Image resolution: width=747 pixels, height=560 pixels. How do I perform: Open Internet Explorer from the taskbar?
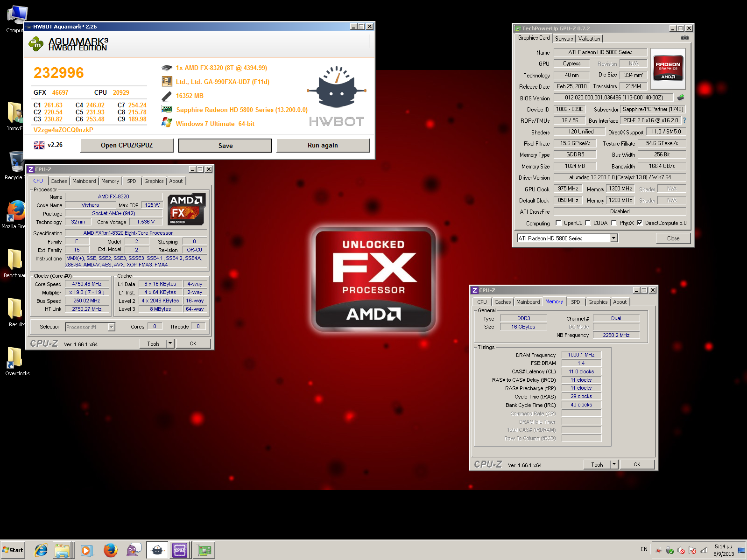(x=41, y=550)
